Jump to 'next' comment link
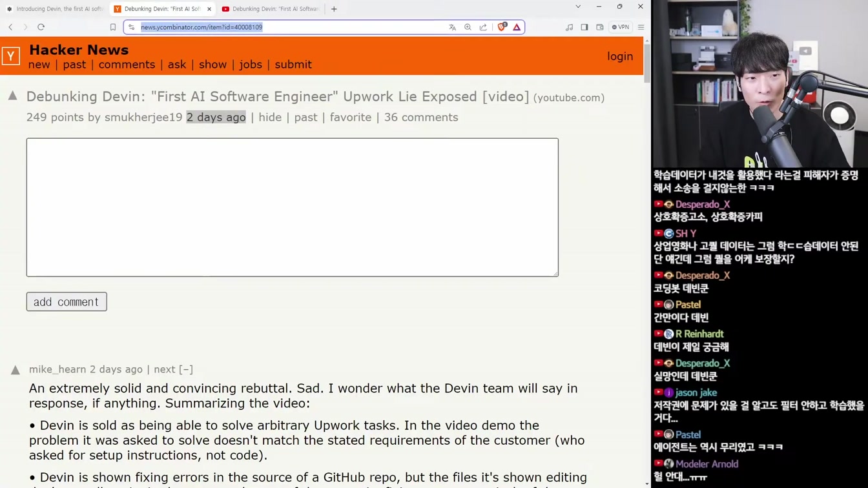The width and height of the screenshot is (868, 488). [x=165, y=369]
